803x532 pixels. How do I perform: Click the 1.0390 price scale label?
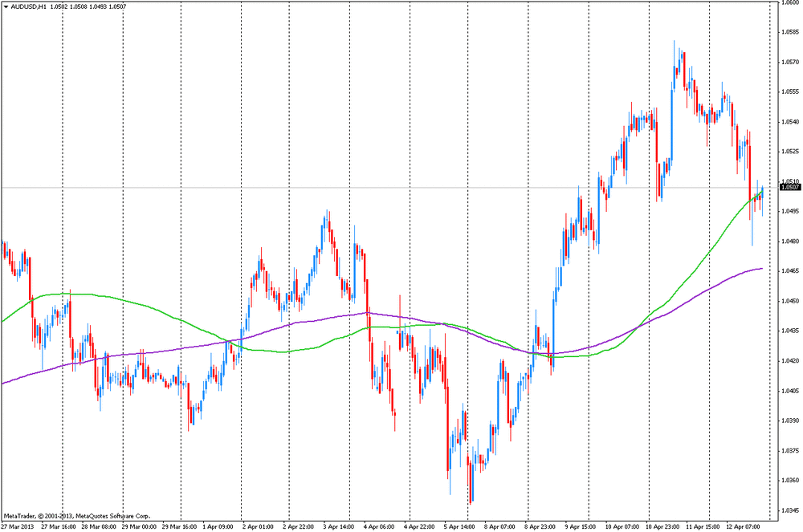coord(791,421)
